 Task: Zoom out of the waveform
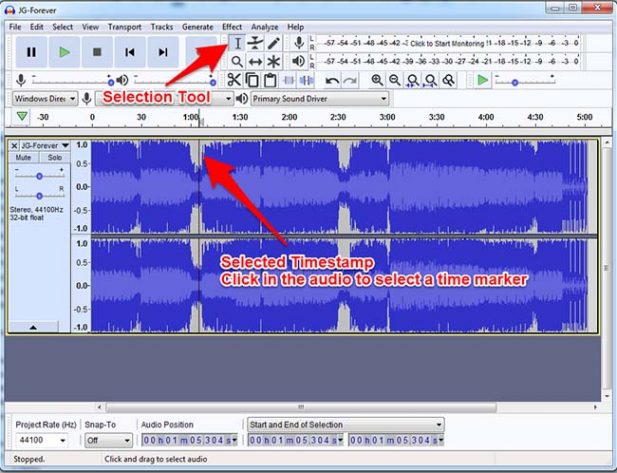pyautogui.click(x=395, y=80)
